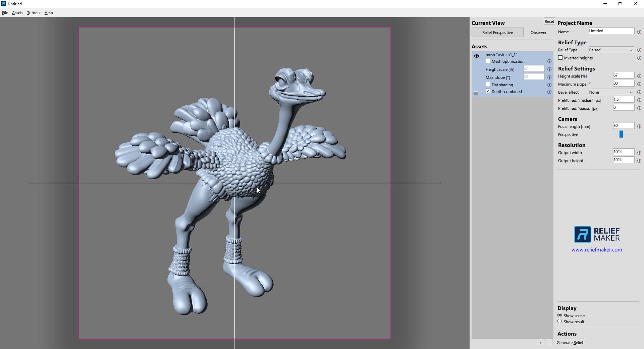The image size is (644, 349).
Task: Click the info icon beside Relief Type dropdown
Action: [x=639, y=50]
